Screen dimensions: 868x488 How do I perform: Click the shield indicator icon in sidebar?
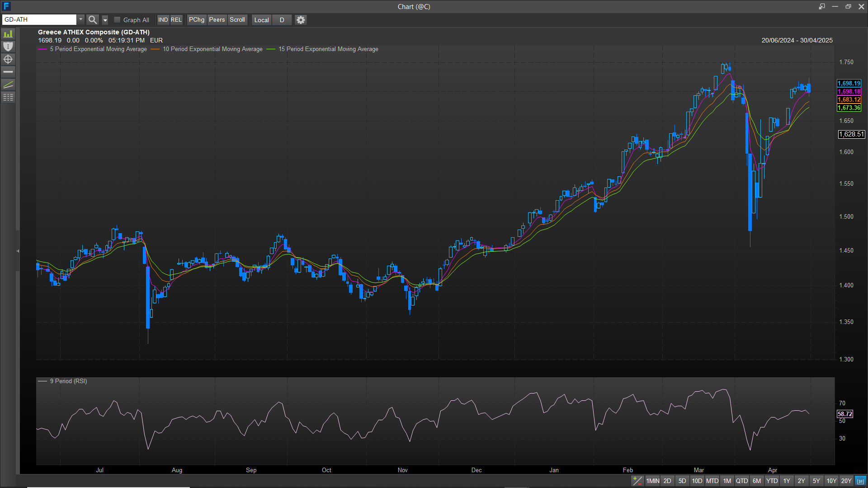pos(8,47)
